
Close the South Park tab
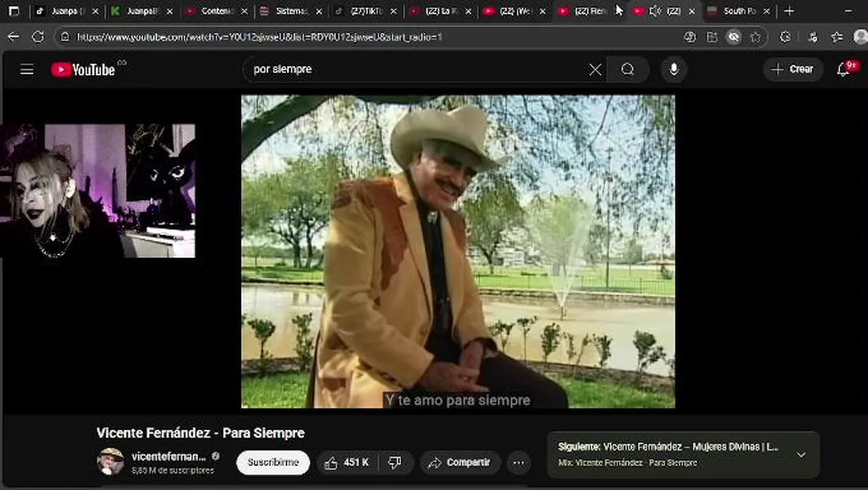767,11
